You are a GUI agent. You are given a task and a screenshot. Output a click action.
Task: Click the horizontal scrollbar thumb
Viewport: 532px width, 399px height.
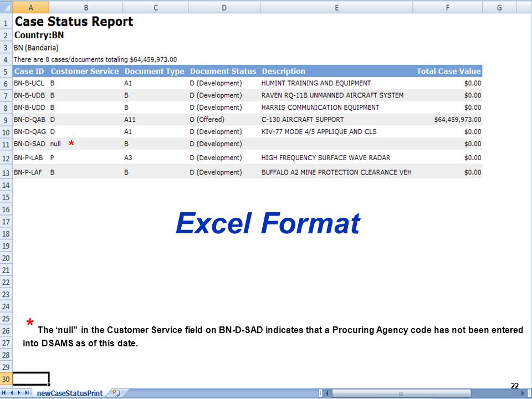pos(401,393)
